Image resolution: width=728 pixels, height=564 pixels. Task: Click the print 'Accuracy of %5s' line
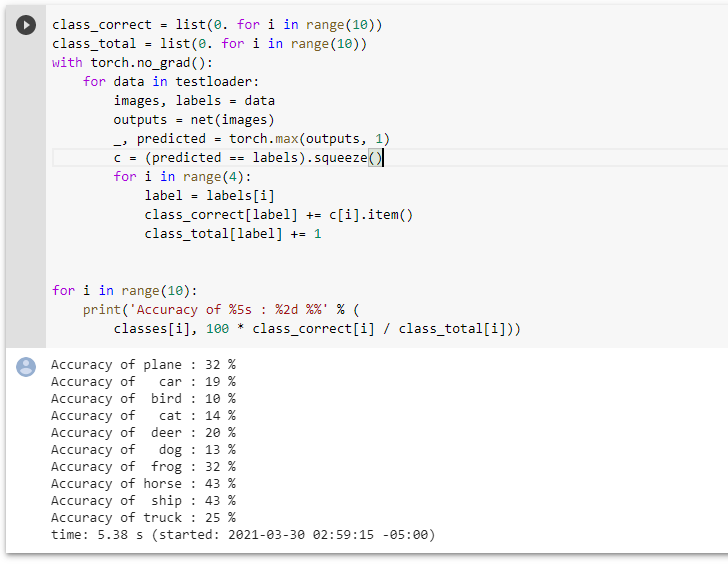coord(221,310)
